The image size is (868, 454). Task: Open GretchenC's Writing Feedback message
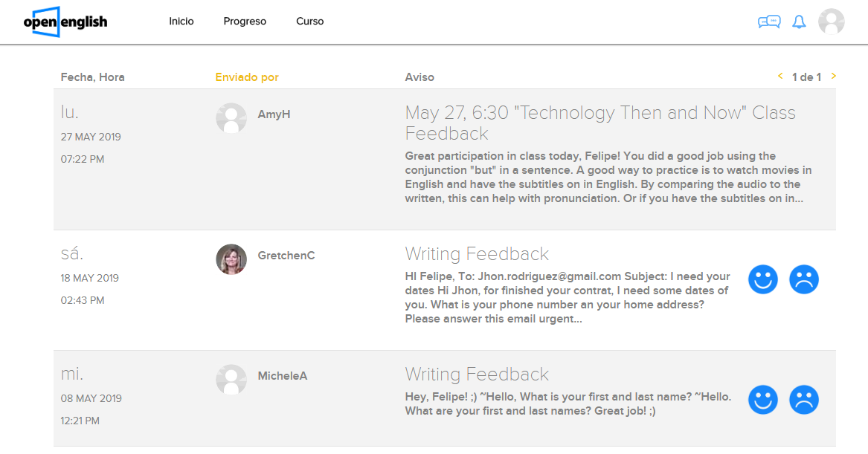(x=477, y=254)
